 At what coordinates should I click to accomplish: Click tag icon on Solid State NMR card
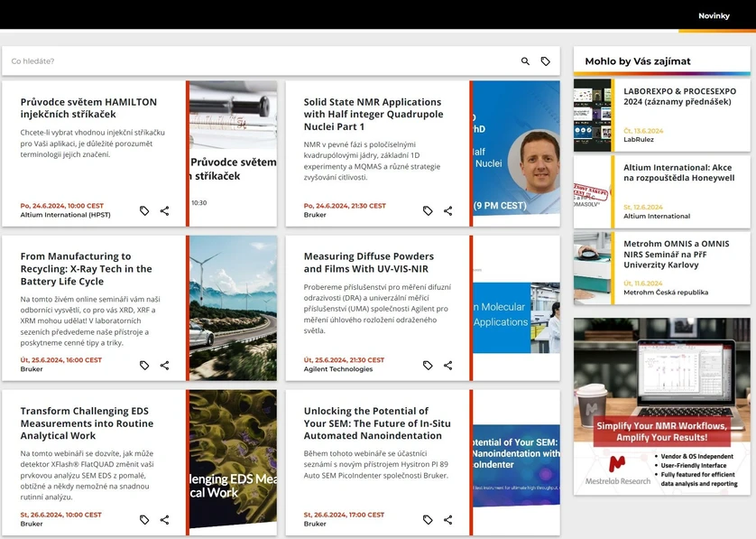click(x=428, y=211)
